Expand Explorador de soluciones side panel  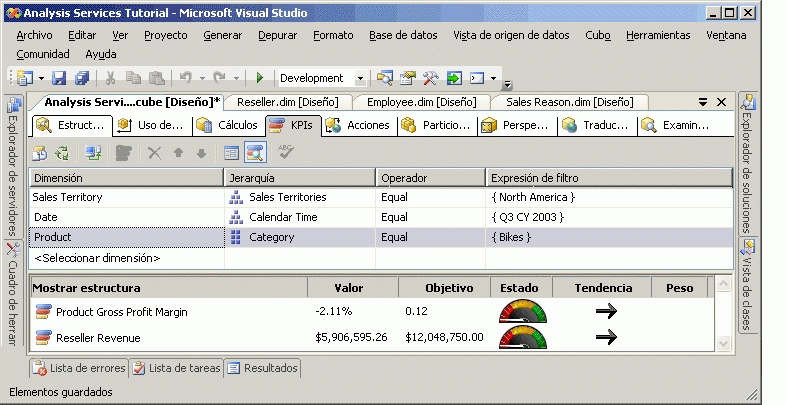pos(747,163)
